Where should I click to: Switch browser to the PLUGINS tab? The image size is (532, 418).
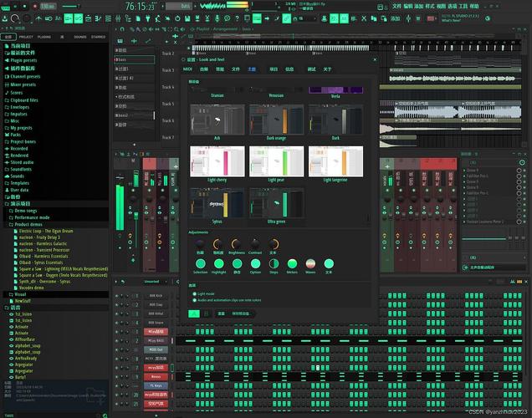point(44,37)
